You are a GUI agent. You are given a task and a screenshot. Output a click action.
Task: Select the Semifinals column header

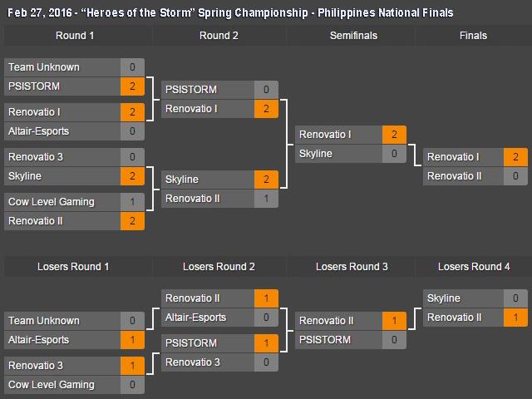pyautogui.click(x=353, y=36)
